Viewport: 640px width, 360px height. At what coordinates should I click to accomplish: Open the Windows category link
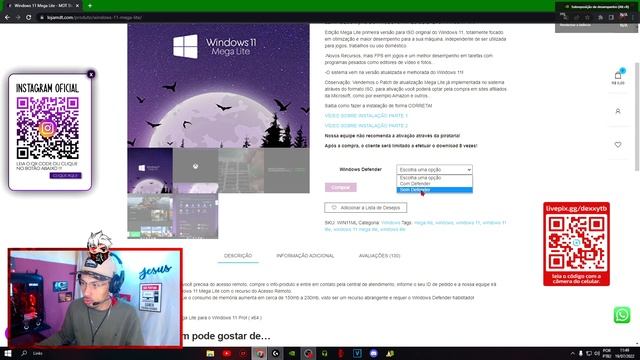pos(390,223)
